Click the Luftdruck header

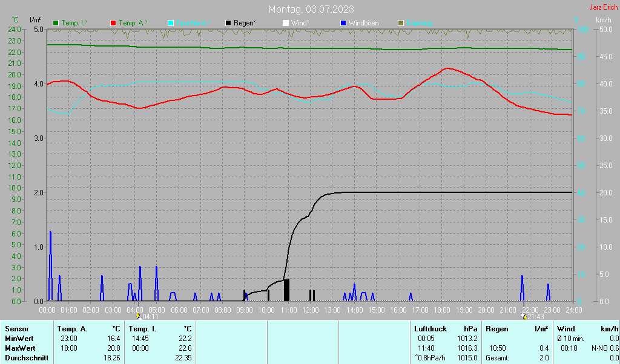pos(430,329)
